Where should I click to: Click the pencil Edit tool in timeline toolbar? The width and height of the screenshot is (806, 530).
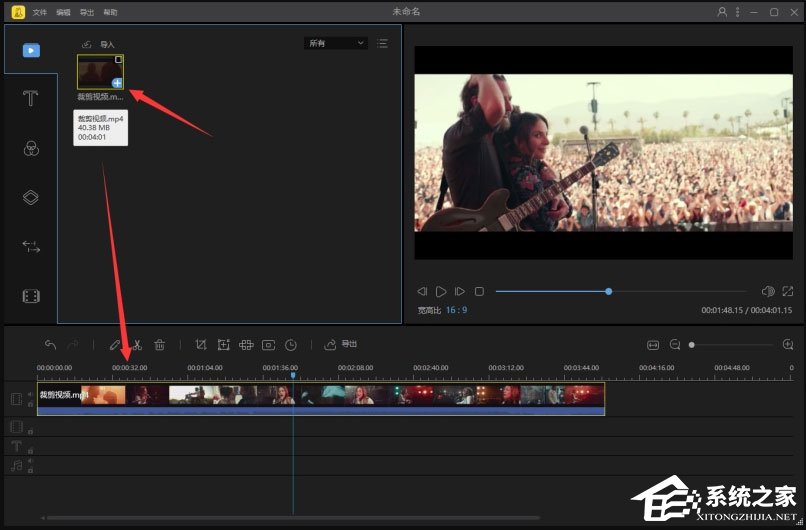(x=115, y=344)
